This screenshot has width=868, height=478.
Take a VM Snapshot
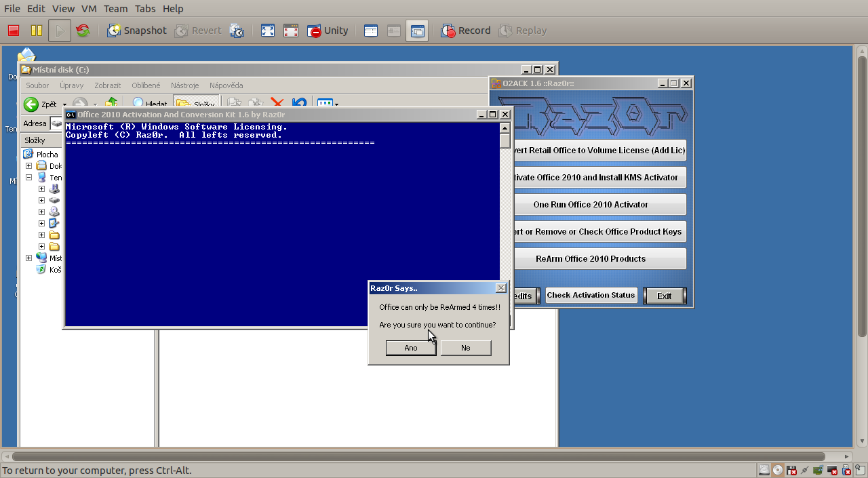point(137,31)
